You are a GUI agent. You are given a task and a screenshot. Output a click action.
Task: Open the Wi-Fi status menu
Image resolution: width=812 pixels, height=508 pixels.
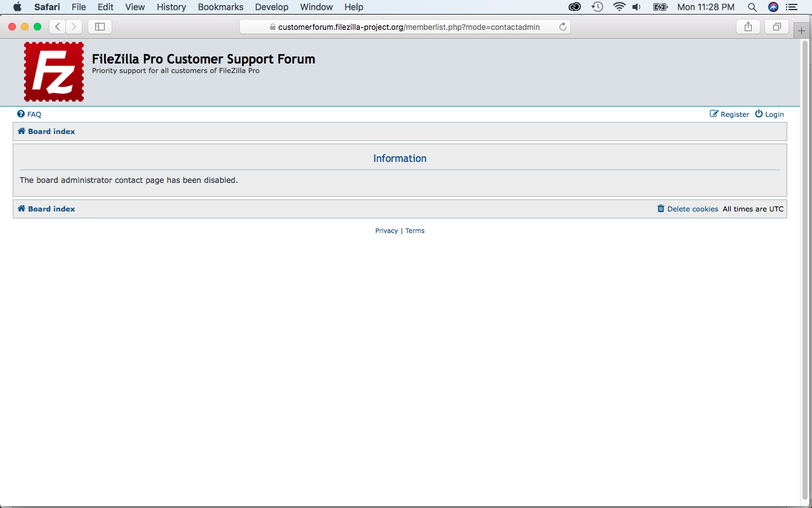[619, 7]
